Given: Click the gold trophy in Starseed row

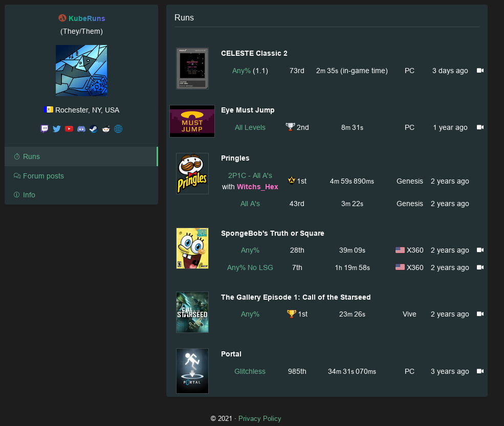Looking at the screenshot, I should pos(291,313).
